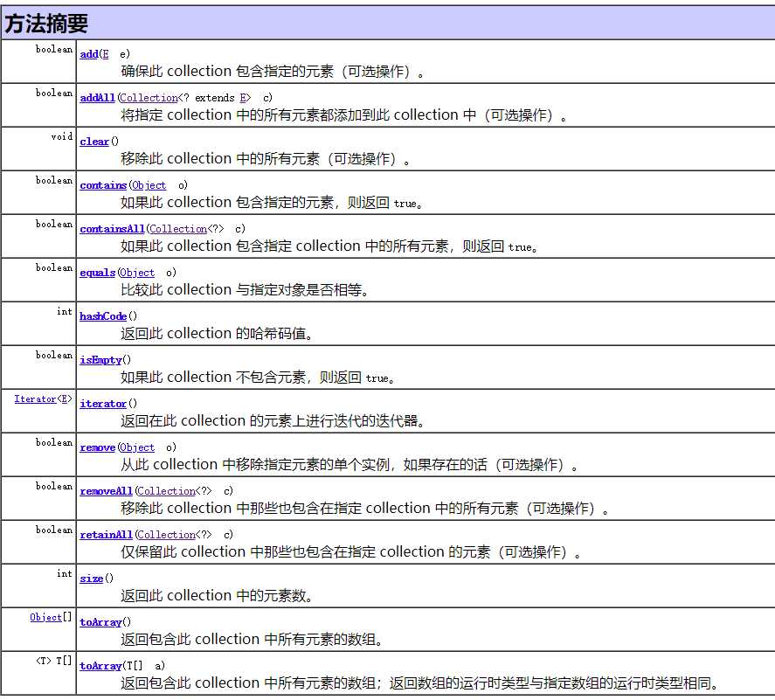
Task: Open the containsAll method link
Action: (x=112, y=229)
